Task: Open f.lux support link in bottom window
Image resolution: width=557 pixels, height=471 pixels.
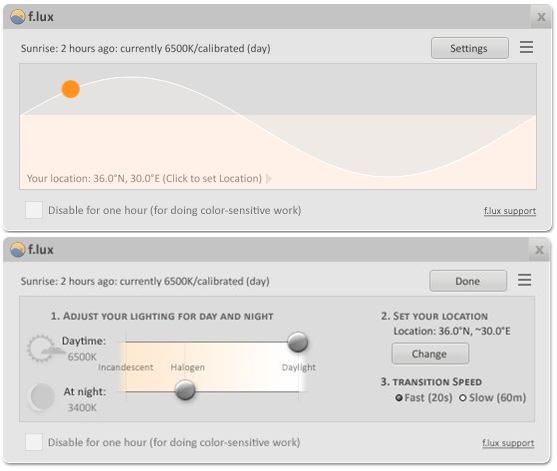Action: (508, 443)
